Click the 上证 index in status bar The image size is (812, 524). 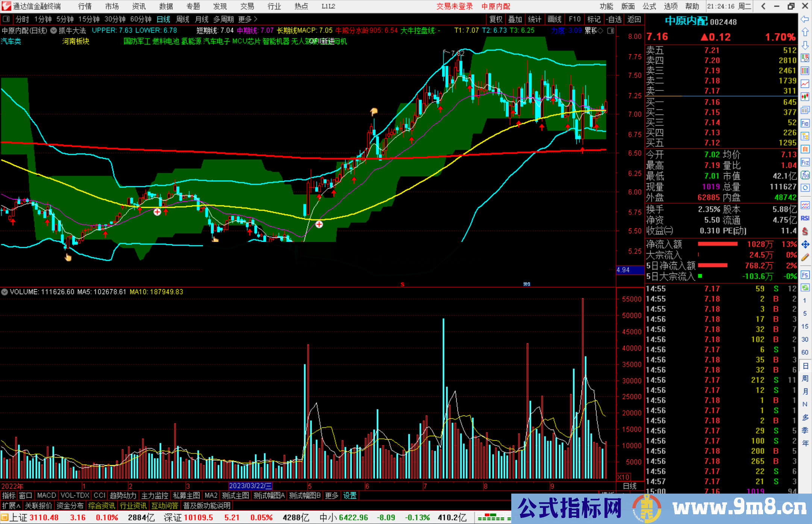click(18, 518)
